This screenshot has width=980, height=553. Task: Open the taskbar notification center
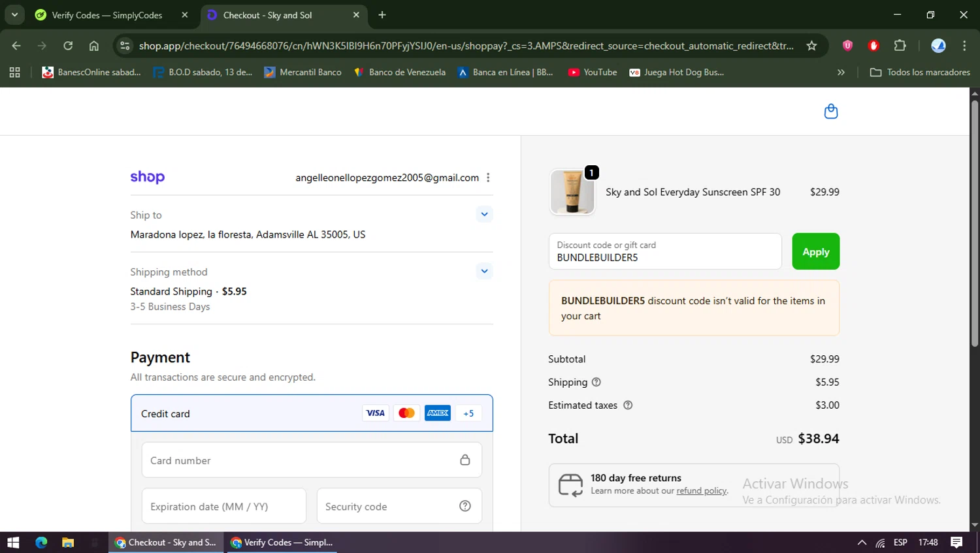956,543
